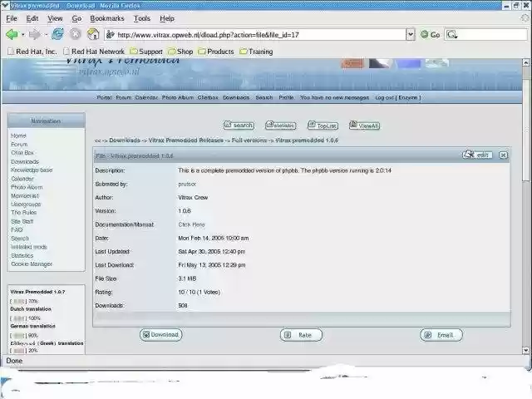Viewport: 532px width, 399px height.
Task: Open The Rules in sidebar navigation
Action: tap(23, 213)
